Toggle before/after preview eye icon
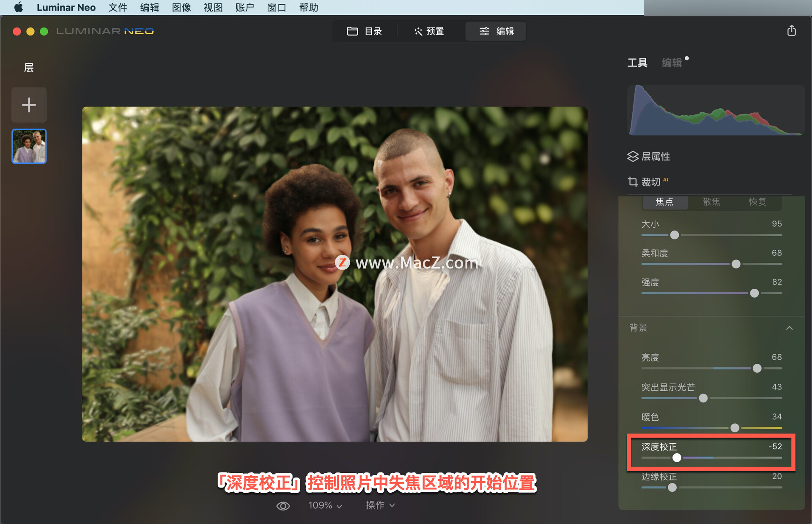812x524 pixels. [x=283, y=506]
